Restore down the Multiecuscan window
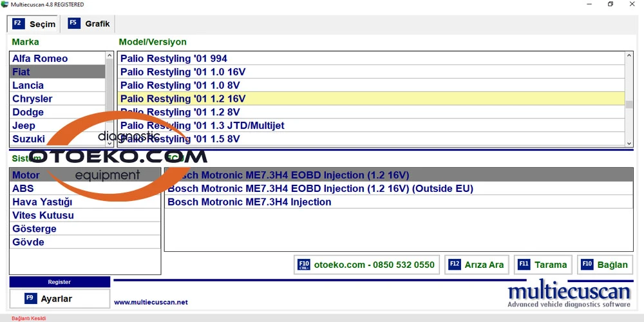Viewport: 644px width, 322px height. (611, 4)
